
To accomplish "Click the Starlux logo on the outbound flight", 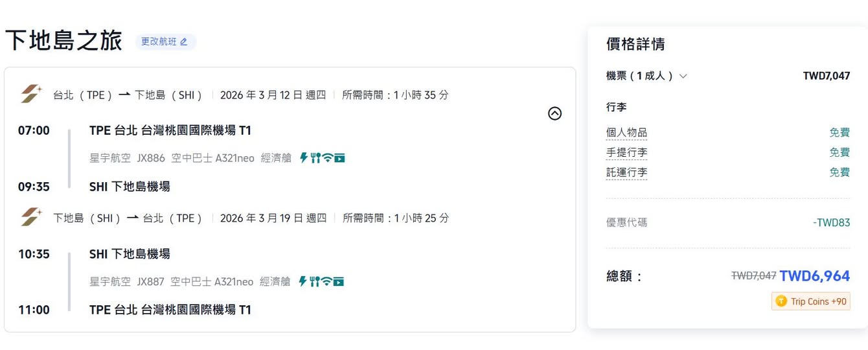I will click(30, 95).
